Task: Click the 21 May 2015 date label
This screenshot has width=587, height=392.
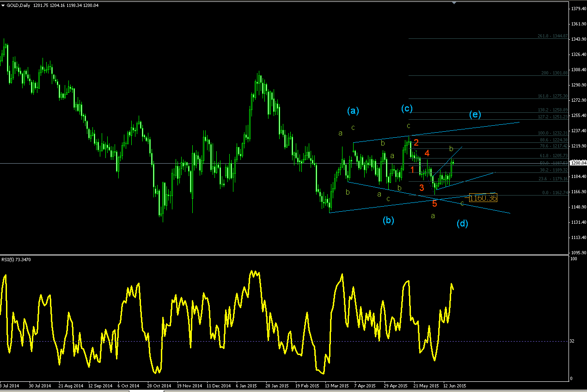Action: click(425, 385)
